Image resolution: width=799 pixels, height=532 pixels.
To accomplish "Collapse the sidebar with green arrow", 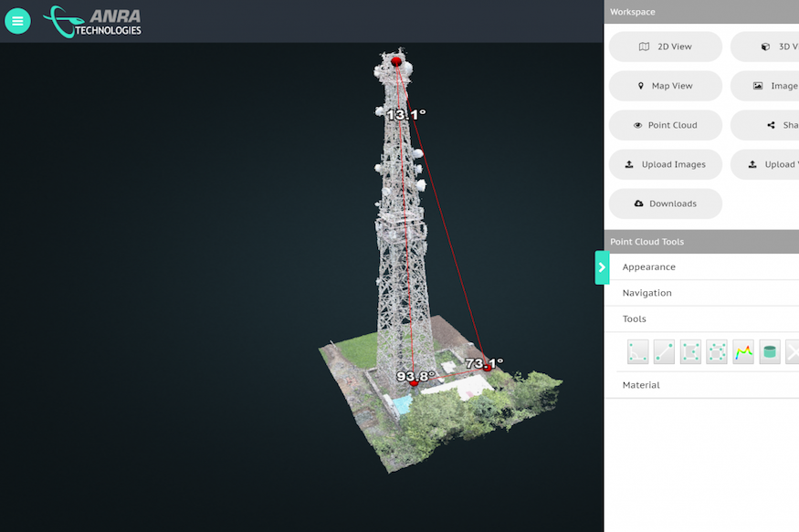I will (602, 267).
